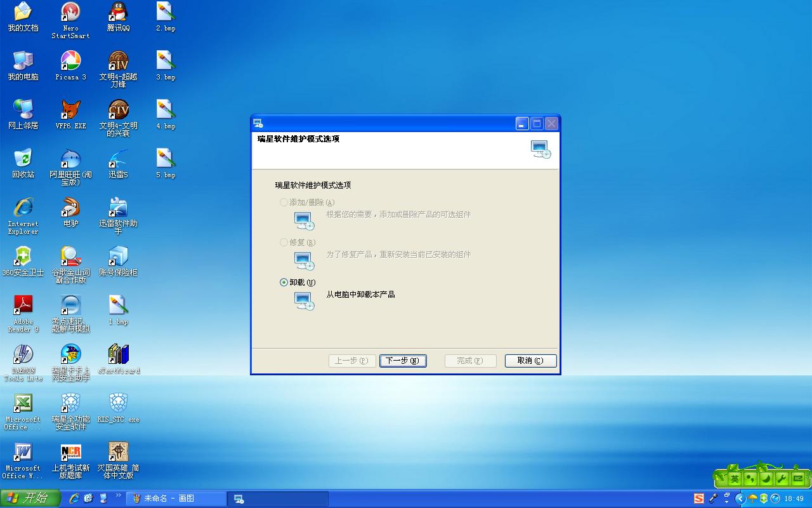Select the Adobe Reader 9 desktop shortcut

pyautogui.click(x=23, y=314)
